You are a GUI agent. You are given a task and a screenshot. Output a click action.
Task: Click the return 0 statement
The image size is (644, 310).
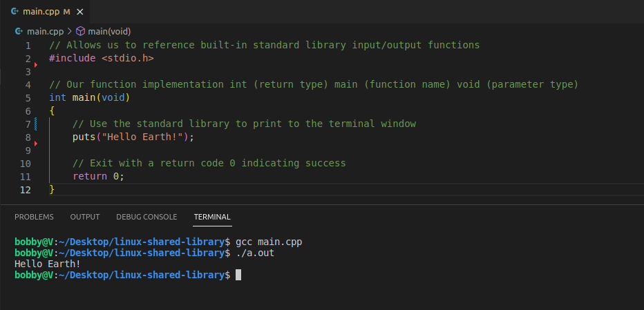coord(98,176)
